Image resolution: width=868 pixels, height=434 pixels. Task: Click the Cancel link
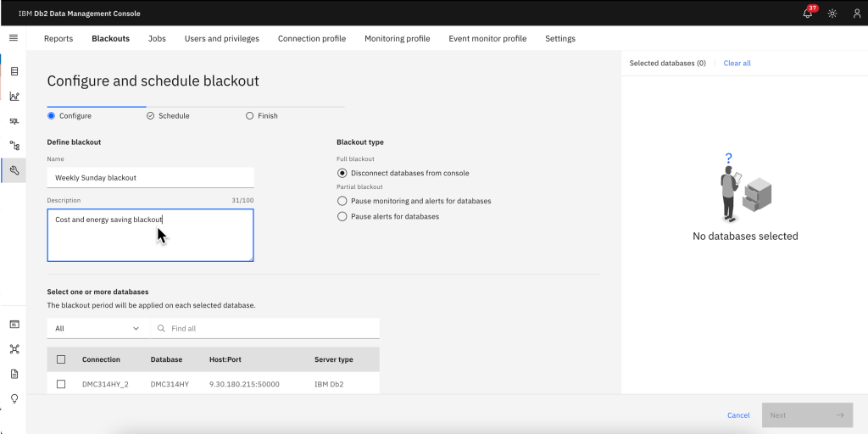coord(738,415)
